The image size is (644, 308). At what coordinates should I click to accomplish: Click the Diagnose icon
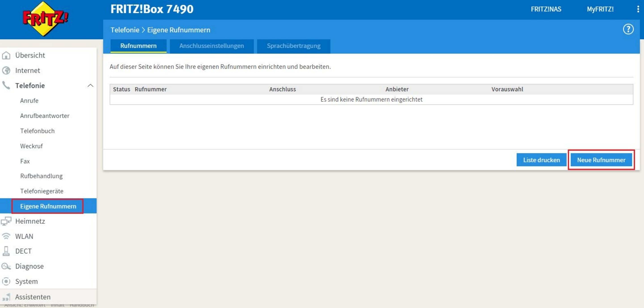pyautogui.click(x=6, y=266)
